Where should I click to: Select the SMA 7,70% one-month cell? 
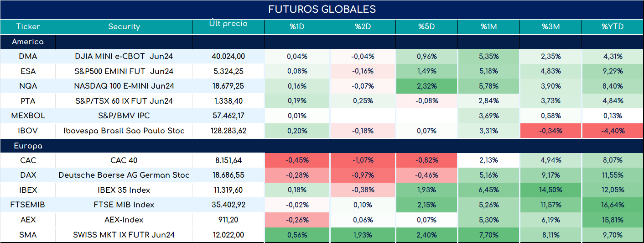pos(488,235)
